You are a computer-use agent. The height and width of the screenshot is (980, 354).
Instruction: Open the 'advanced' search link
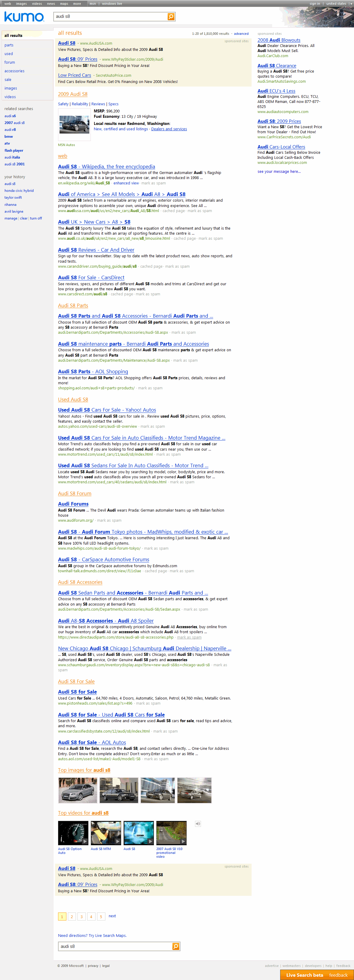[241, 34]
